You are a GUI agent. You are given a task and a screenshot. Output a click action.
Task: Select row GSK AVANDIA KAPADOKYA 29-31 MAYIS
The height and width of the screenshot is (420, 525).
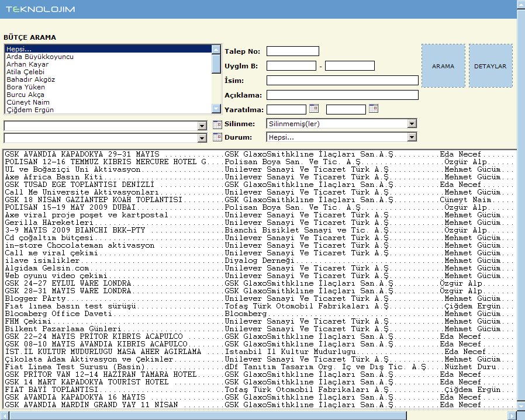[260, 154]
